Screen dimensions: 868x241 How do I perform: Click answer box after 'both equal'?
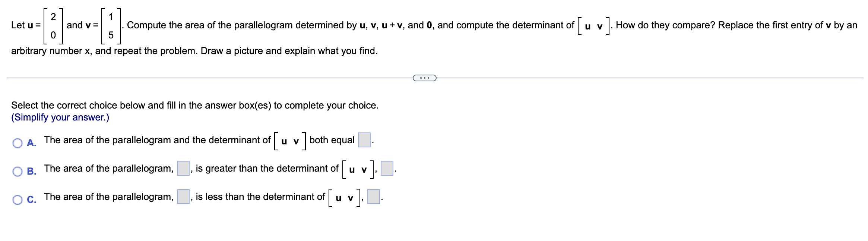(x=364, y=140)
